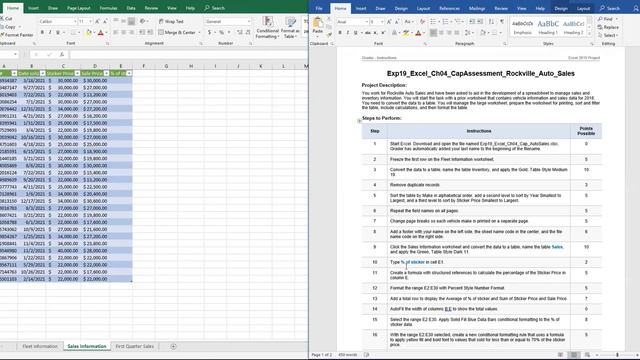Open the Calibri font name dropdown in Excel
The image size is (640, 360).
(x=75, y=21)
